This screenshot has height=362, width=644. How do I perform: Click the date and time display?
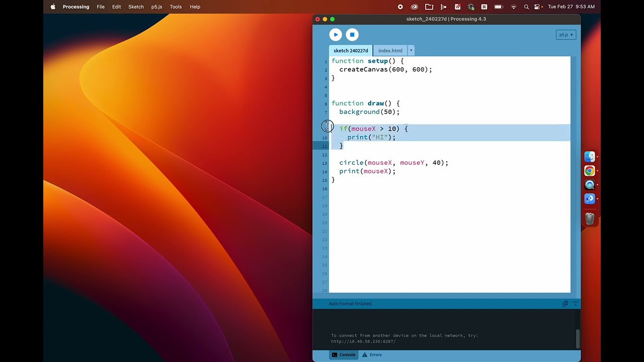(571, 7)
